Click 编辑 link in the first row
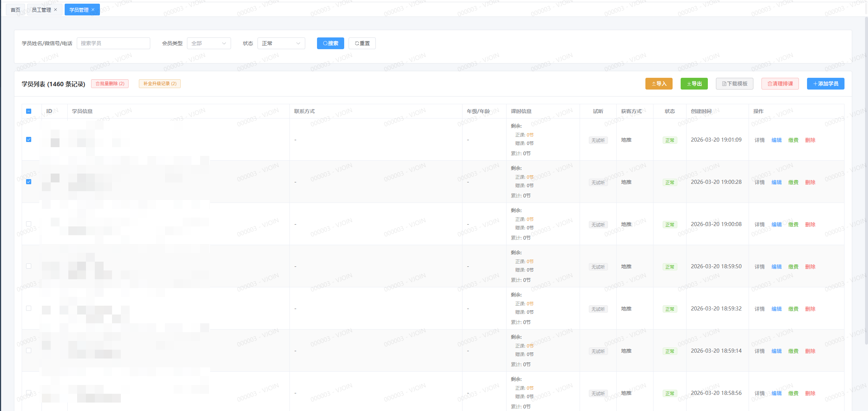Screen dimensions: 868x411 [x=776, y=140]
